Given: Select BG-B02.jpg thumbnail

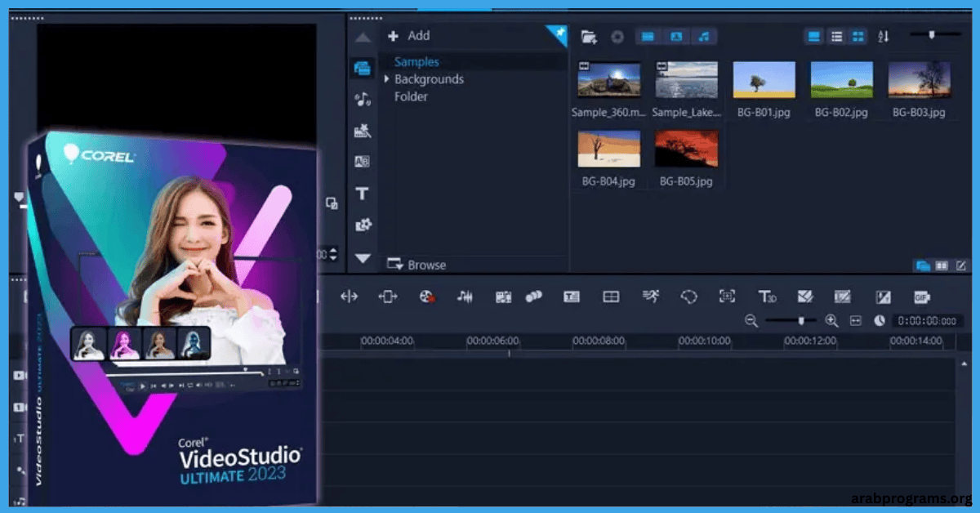Looking at the screenshot, I should 841,79.
